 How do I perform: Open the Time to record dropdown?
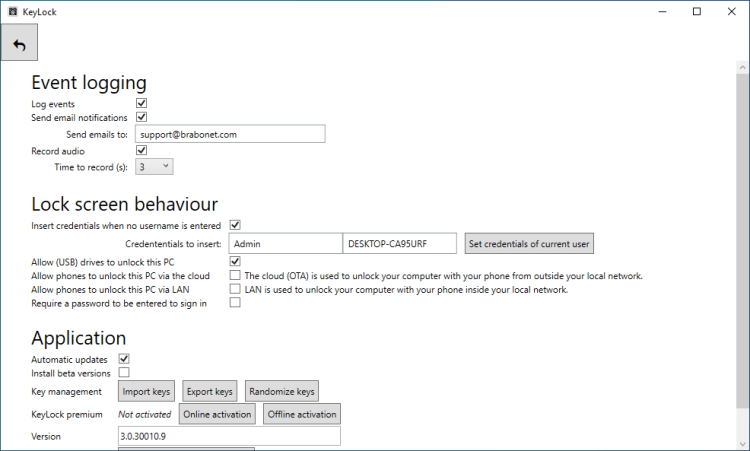[154, 167]
